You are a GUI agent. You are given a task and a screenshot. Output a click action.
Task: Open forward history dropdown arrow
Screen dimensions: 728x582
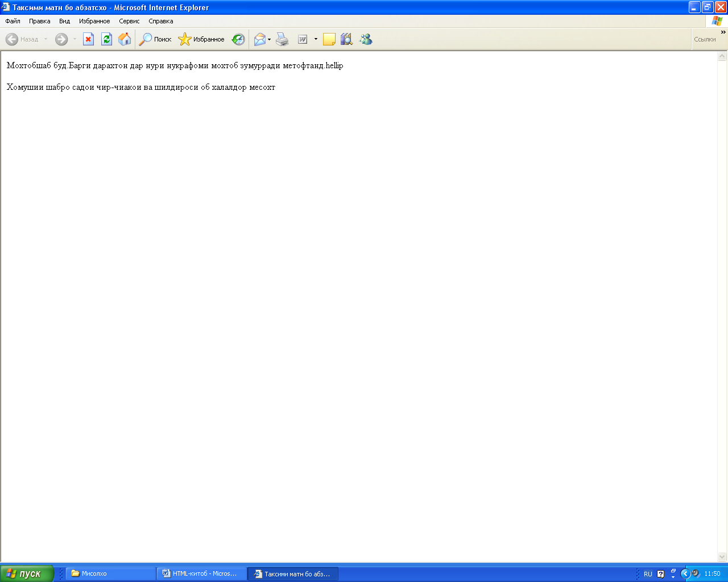(x=75, y=39)
